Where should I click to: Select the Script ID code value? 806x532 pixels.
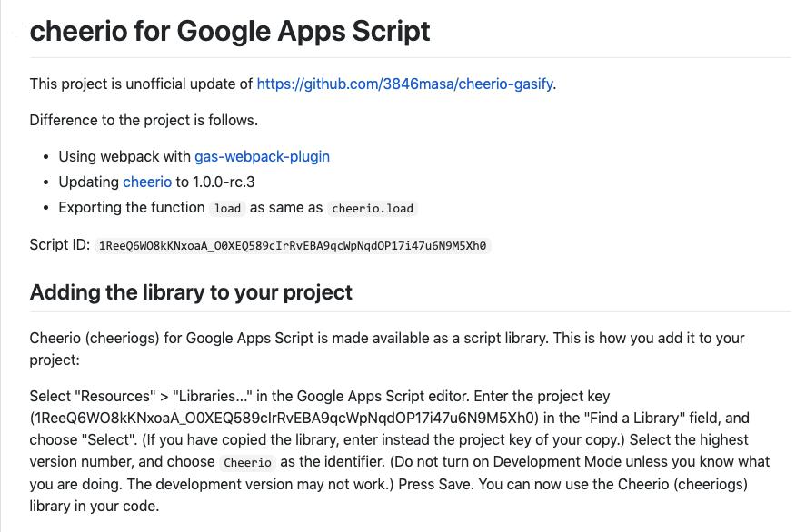[293, 246]
